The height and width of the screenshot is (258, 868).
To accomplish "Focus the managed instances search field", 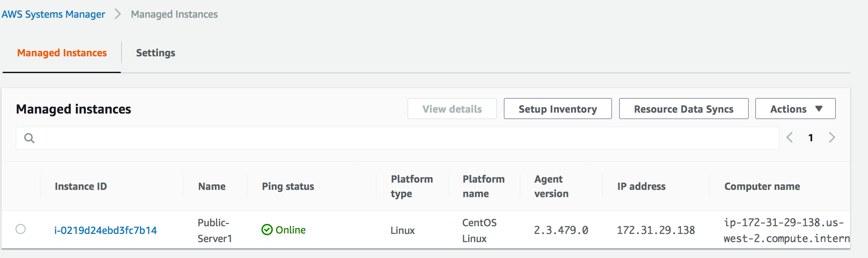I will (x=398, y=138).
